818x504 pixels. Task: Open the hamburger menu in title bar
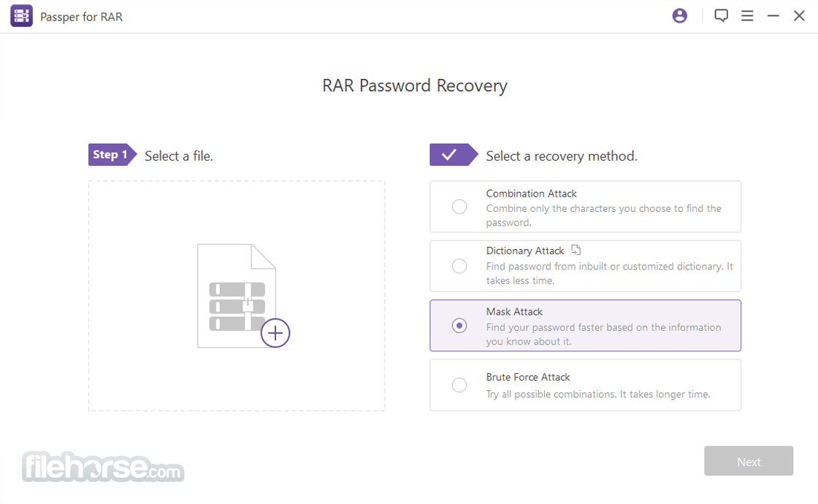(747, 15)
